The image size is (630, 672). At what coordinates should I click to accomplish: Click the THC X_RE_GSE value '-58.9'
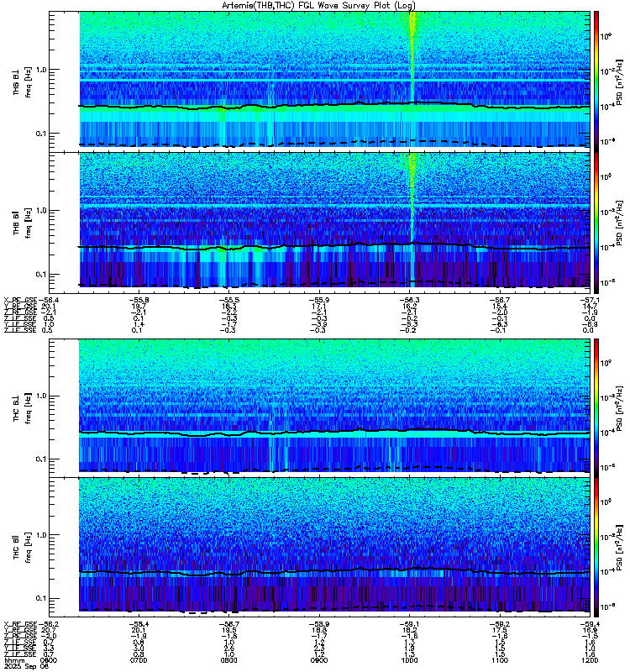319,624
